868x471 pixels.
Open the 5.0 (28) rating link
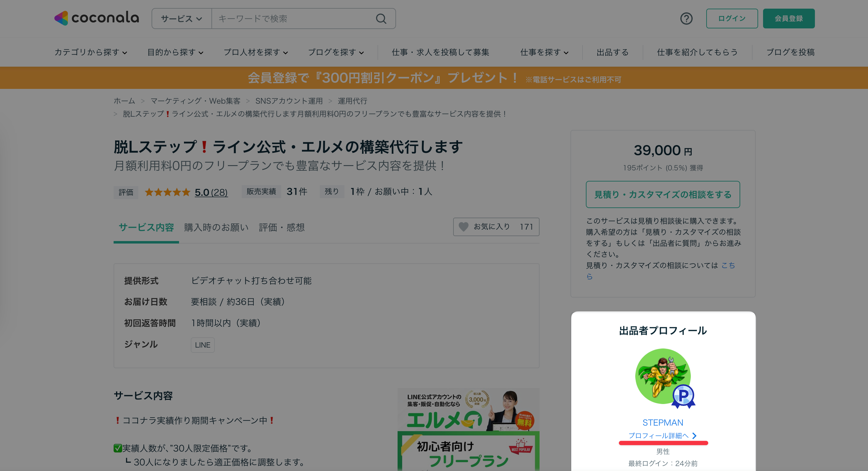coord(211,192)
